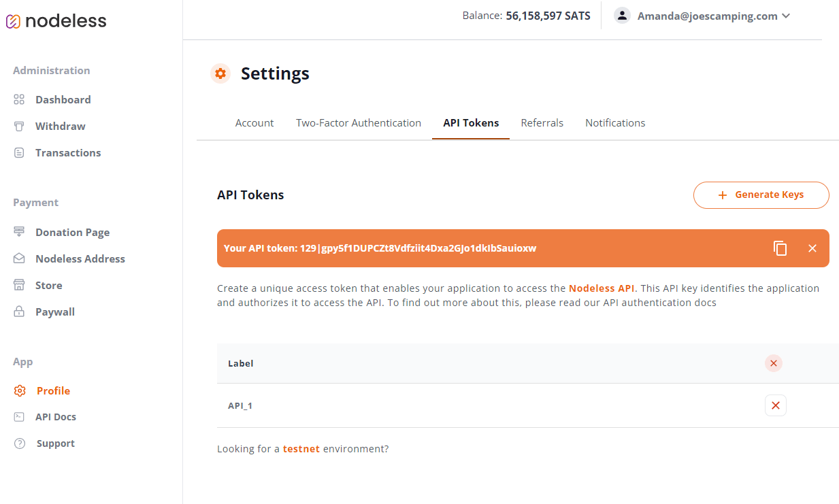This screenshot has height=504, width=839.
Task: Open Nodeless Address page
Action: [x=80, y=258]
